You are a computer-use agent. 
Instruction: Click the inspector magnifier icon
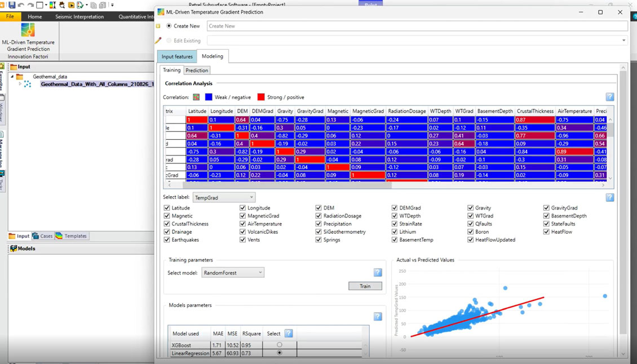(x=62, y=5)
